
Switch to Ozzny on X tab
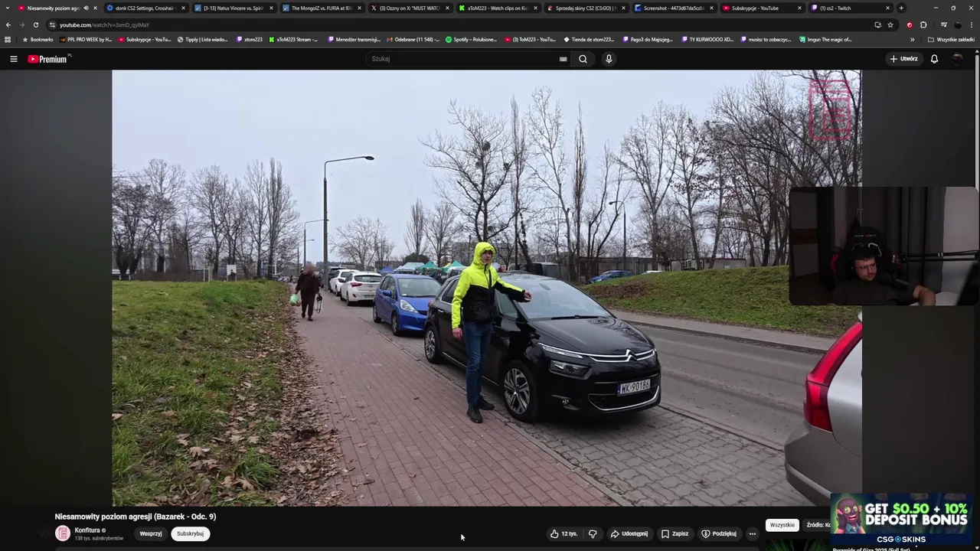(409, 8)
